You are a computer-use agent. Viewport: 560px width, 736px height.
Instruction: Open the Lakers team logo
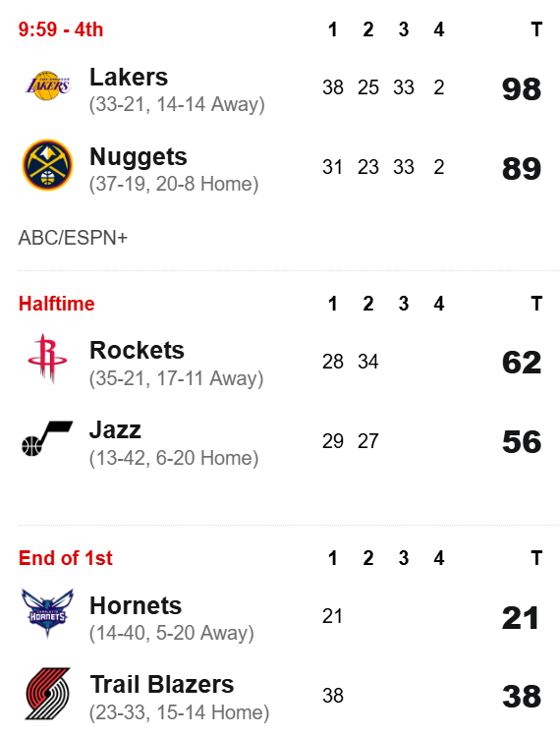[x=47, y=85]
